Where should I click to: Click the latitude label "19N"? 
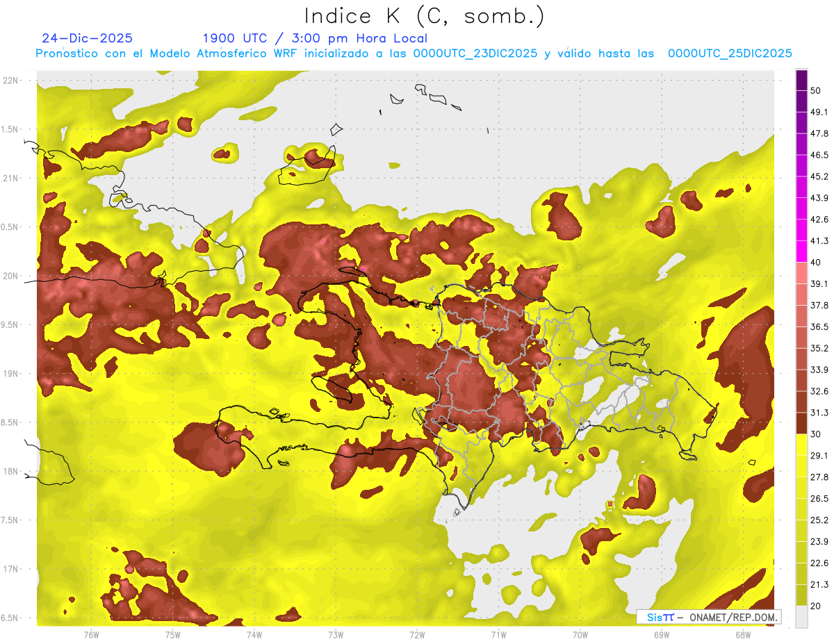point(10,374)
